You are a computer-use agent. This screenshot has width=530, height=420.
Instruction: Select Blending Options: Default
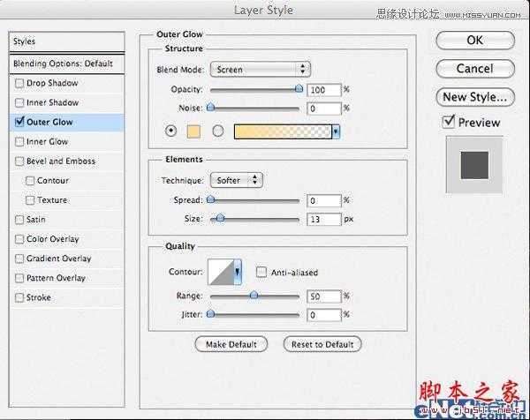tap(67, 64)
